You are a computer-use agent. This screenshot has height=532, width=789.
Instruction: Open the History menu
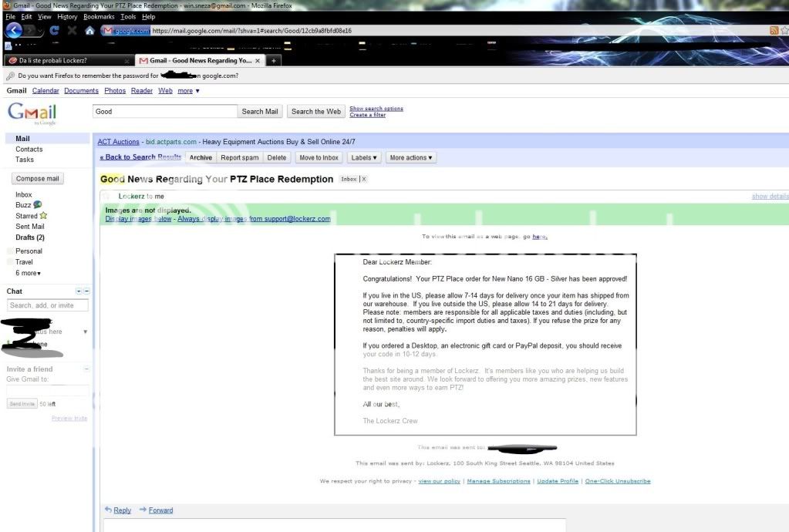point(67,17)
